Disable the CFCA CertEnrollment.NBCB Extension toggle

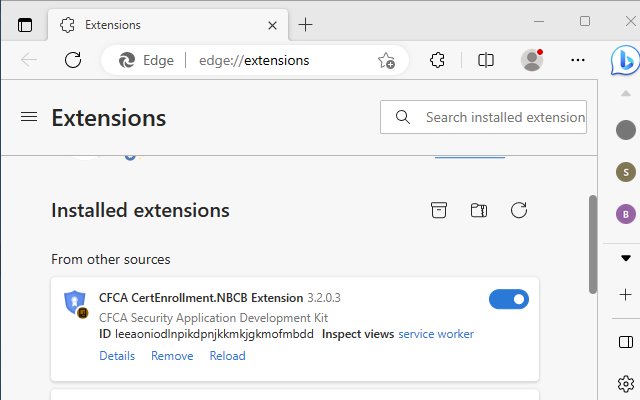click(509, 299)
